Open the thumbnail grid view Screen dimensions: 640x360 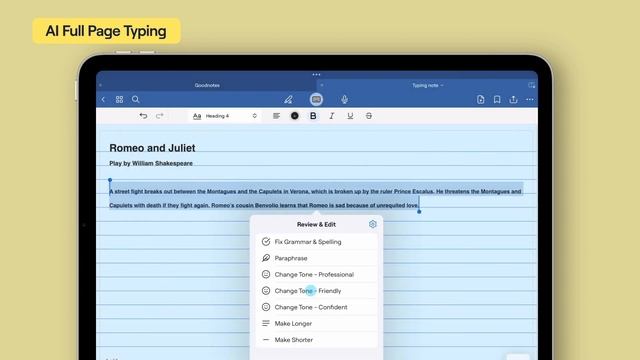[x=119, y=99]
